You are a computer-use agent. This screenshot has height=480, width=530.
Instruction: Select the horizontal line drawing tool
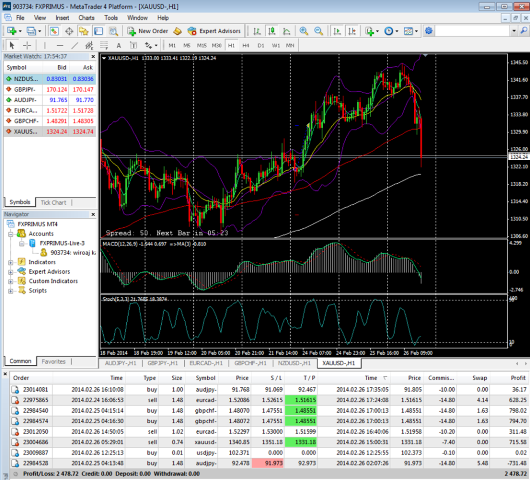pos(60,45)
